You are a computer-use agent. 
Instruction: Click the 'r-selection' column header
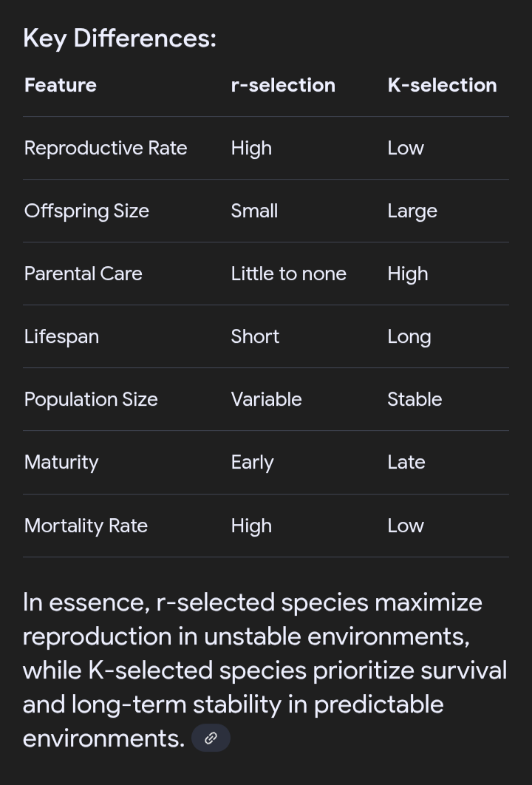click(283, 85)
